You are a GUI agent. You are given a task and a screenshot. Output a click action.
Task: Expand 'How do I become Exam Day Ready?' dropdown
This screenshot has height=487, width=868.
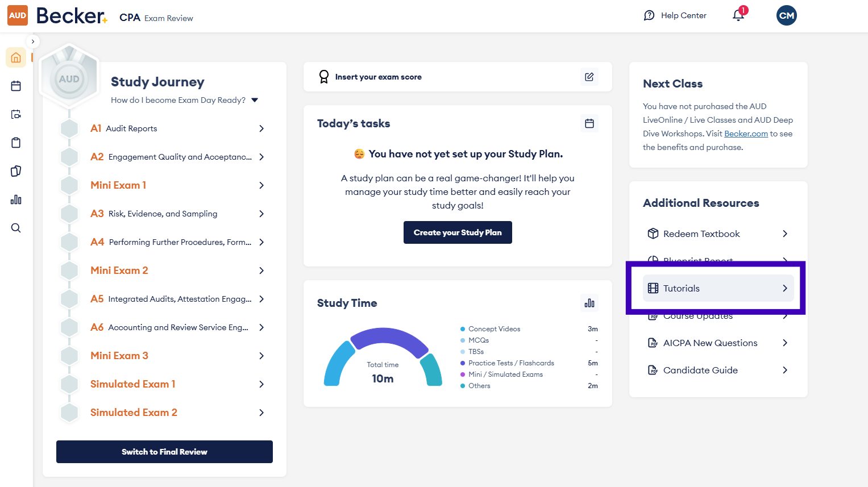255,100
